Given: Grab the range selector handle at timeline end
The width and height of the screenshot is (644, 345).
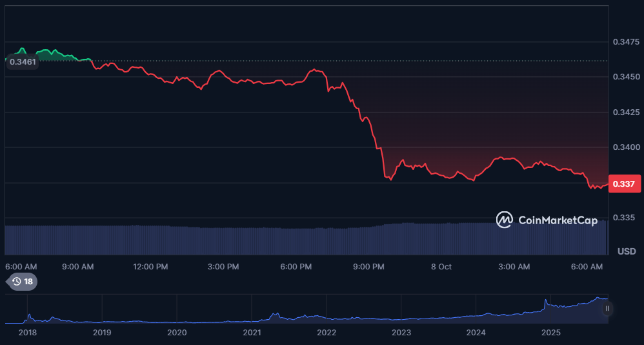Looking at the screenshot, I should pos(607,309).
